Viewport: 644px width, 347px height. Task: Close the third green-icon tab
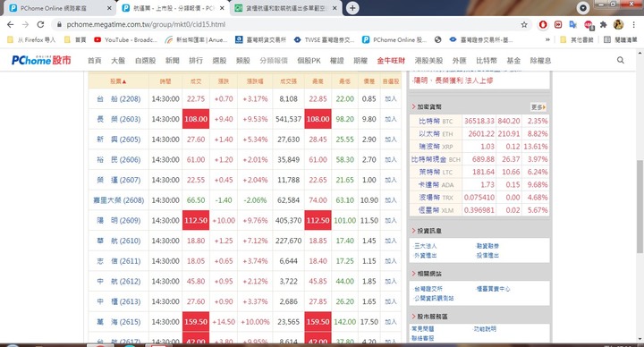pyautogui.click(x=335, y=8)
